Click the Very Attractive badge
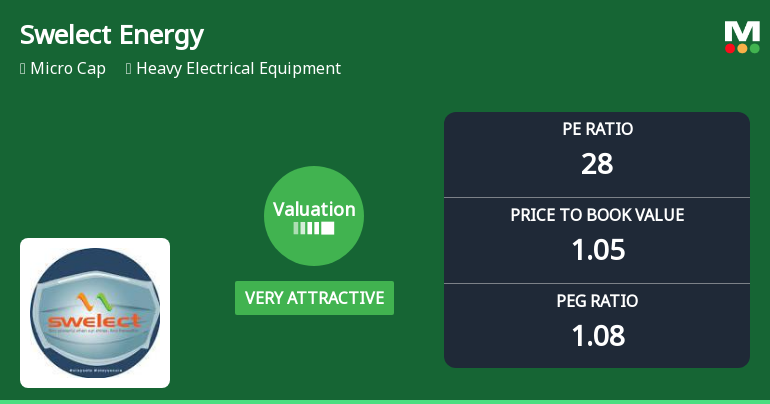This screenshot has width=770, height=404. (x=314, y=298)
